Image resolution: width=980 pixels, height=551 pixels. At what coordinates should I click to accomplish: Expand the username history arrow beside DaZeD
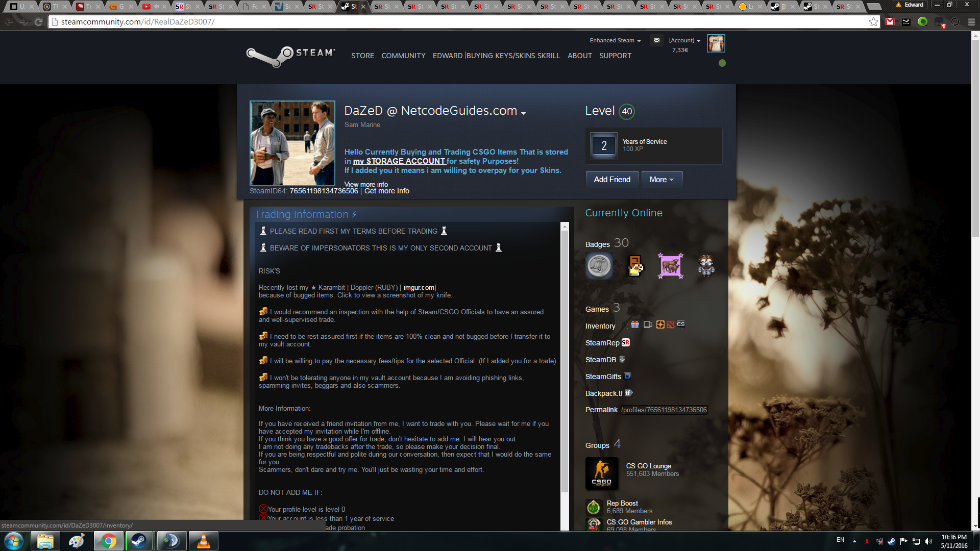click(523, 113)
